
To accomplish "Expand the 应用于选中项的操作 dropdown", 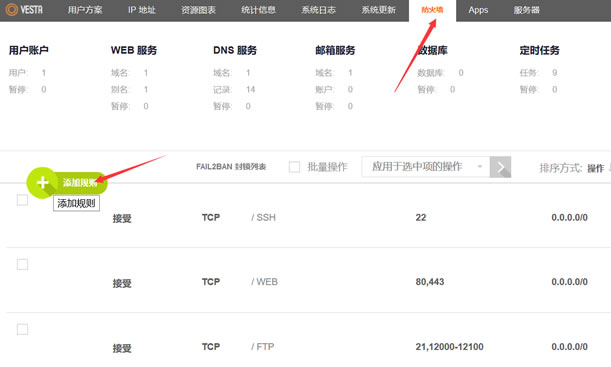I will 426,167.
